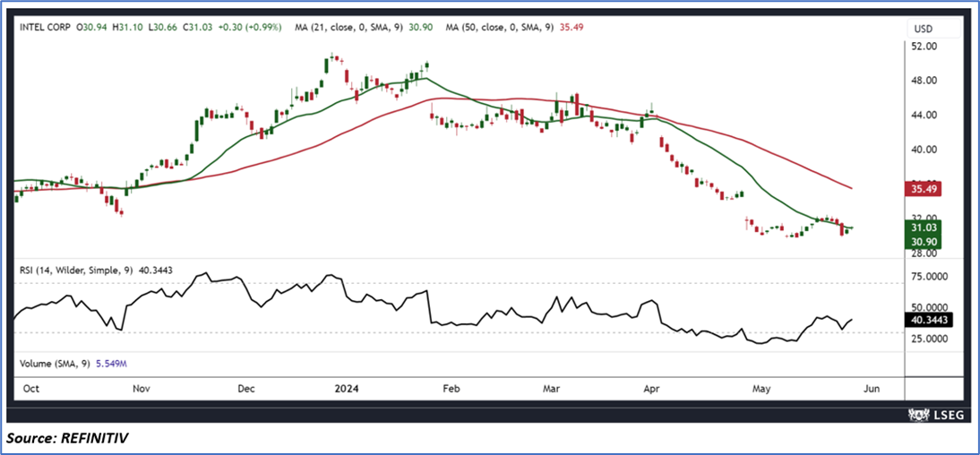This screenshot has width=980, height=455.
Task: Click the 75.0000 RSI axis label
Action: [929, 277]
